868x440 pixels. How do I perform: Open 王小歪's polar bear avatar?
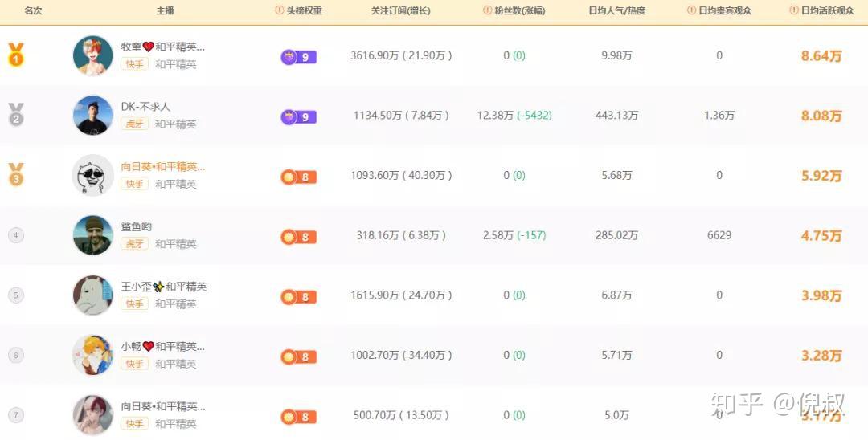pyautogui.click(x=93, y=295)
